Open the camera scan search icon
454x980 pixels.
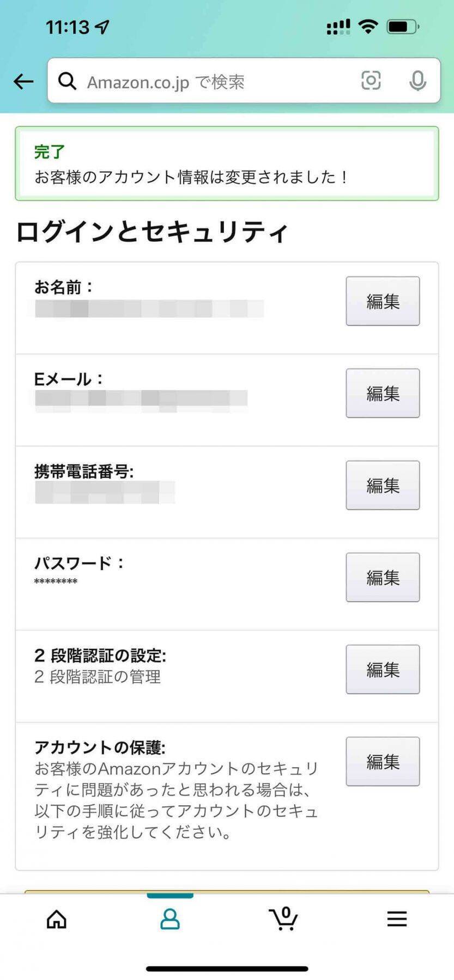pyautogui.click(x=371, y=81)
